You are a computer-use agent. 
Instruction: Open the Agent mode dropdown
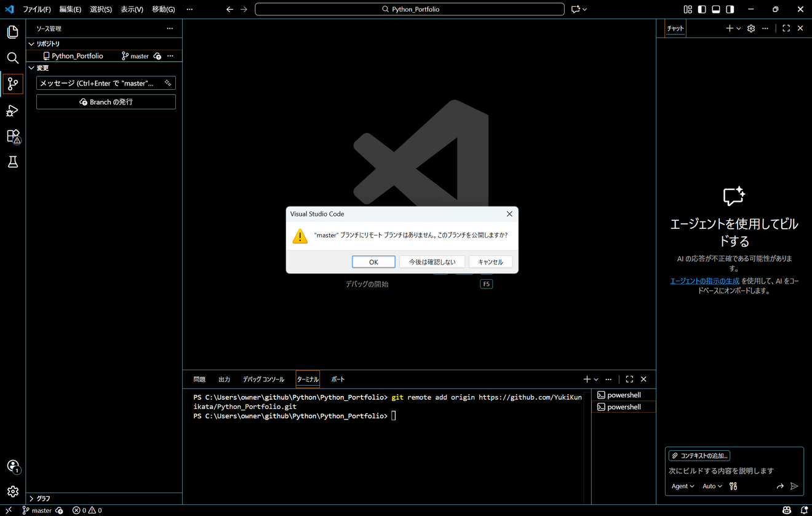click(x=683, y=486)
